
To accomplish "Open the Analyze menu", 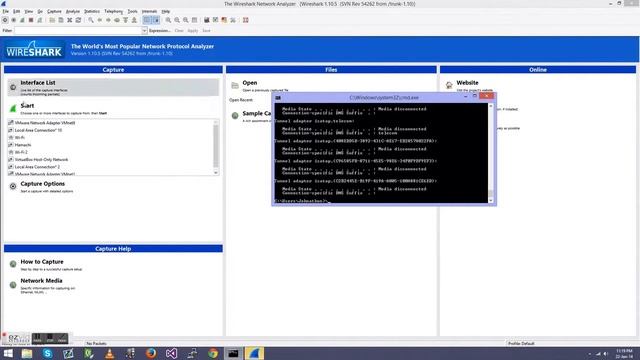I will [x=73, y=11].
